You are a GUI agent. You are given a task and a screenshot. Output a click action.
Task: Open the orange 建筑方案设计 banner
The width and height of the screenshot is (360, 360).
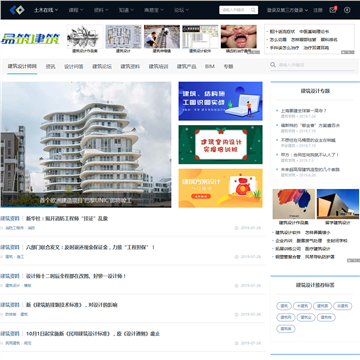(220, 188)
